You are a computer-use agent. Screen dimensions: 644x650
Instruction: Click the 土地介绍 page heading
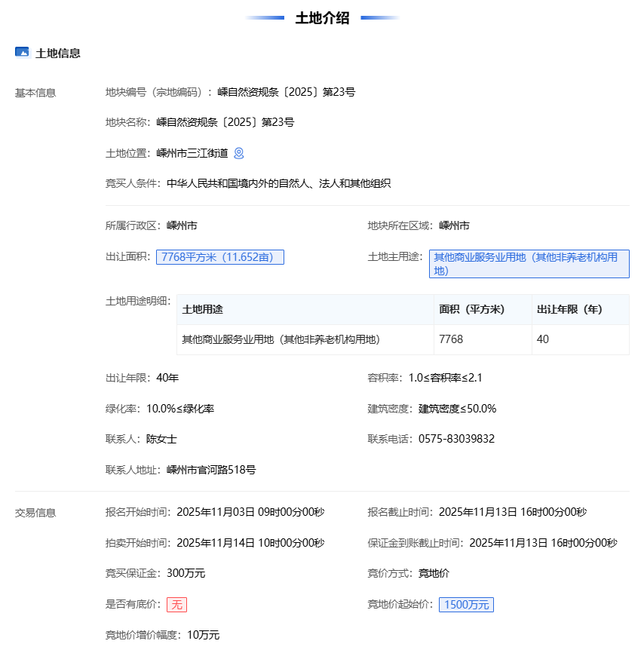pos(322,18)
